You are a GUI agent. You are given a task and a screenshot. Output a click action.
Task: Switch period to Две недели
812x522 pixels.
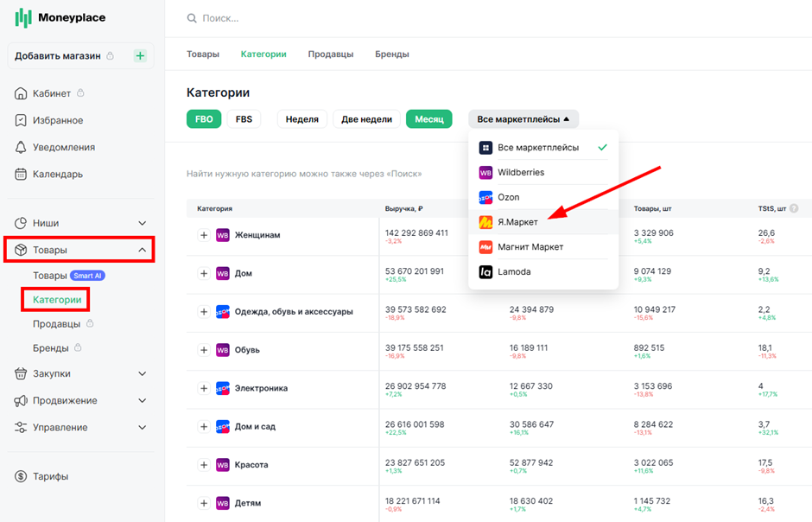[x=366, y=119]
